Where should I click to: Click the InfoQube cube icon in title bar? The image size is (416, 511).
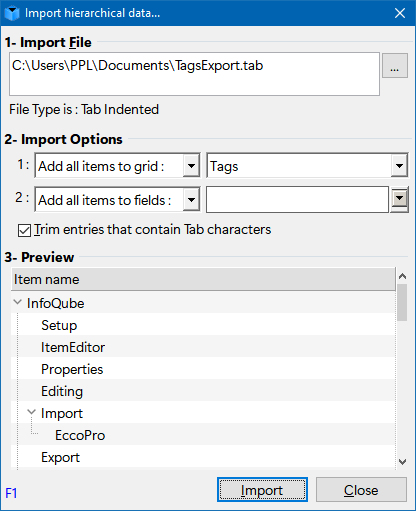coord(12,13)
